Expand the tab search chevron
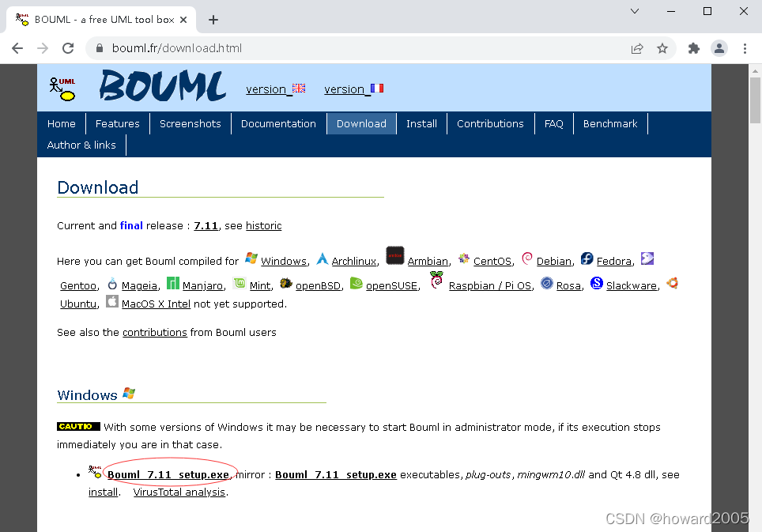762x532 pixels. coord(635,11)
